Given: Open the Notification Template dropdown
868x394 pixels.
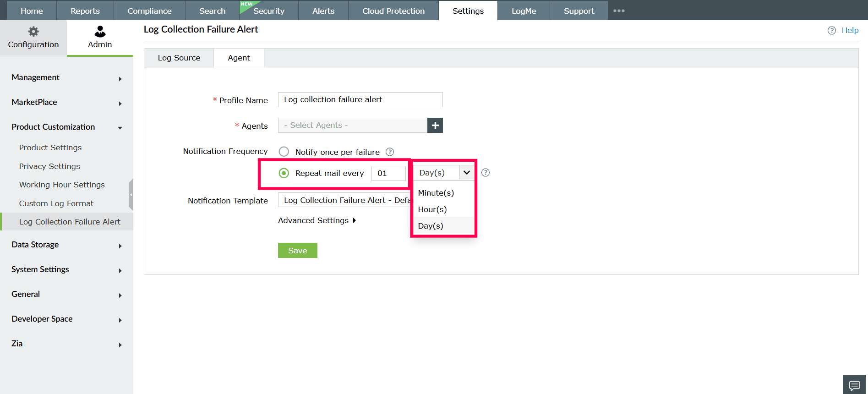Looking at the screenshot, I should pos(344,200).
